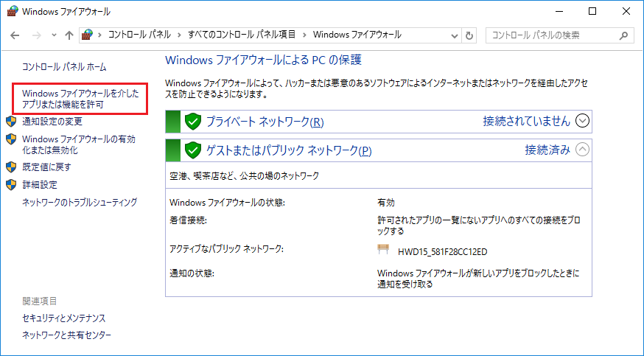
Task: Go up one level with up arrow
Action: (x=69, y=35)
